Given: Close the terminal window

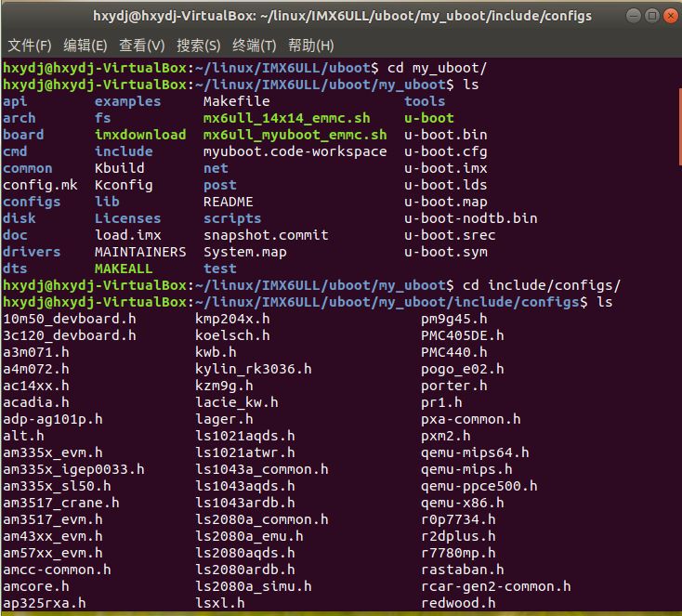Looking at the screenshot, I should [671, 16].
